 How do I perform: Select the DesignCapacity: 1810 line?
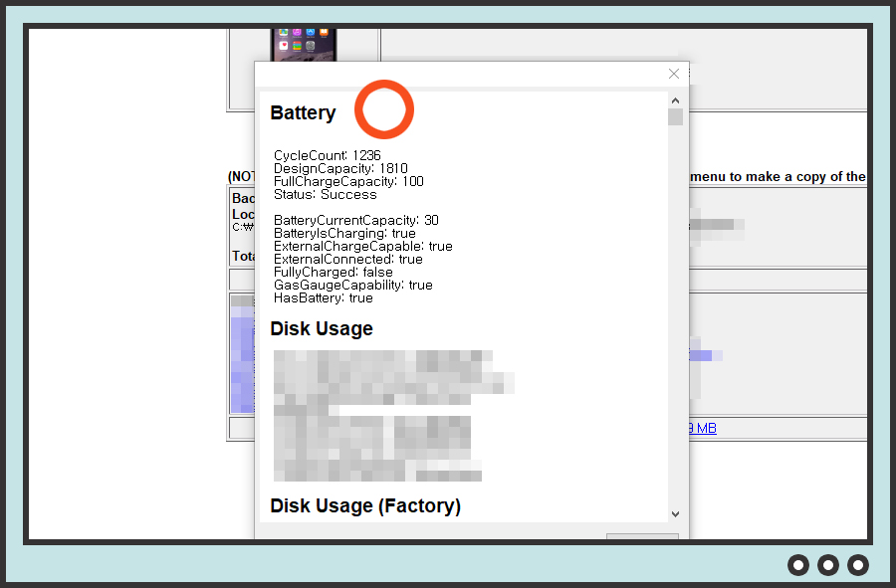point(340,168)
